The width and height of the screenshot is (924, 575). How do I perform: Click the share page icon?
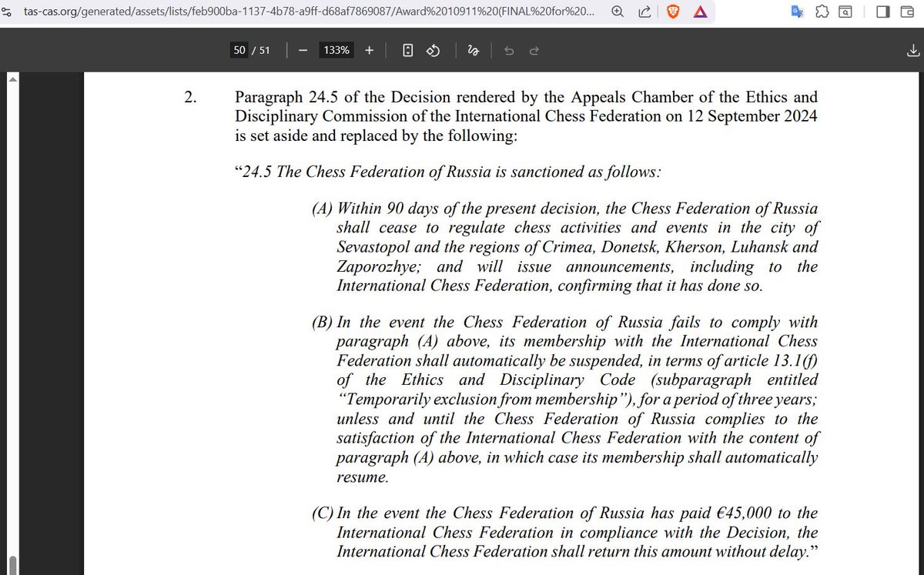tap(644, 12)
